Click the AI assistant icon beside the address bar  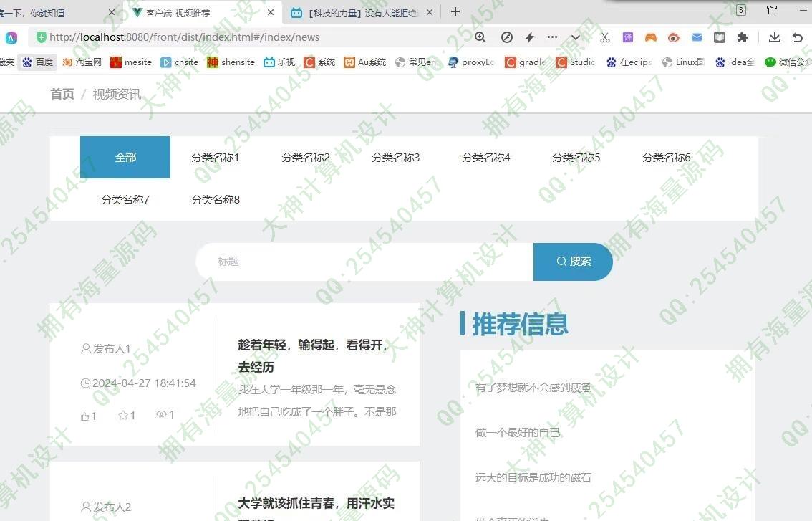tap(11, 37)
